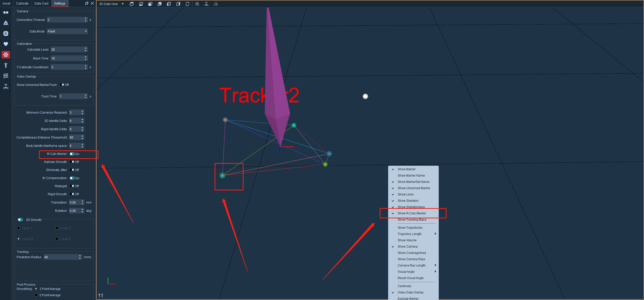The height and width of the screenshot is (300, 644).
Task: Enable the Retarget switch
Action: 72,186
